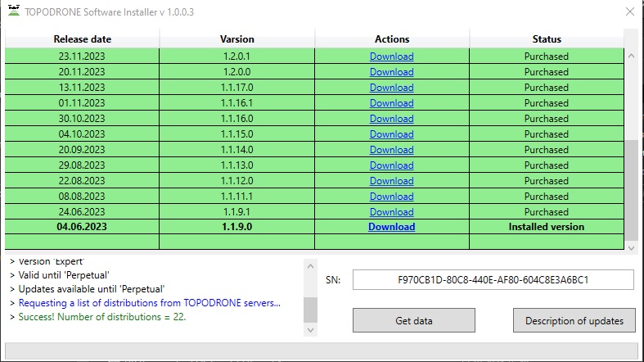Click bold version cell 1.1.9.0
Viewport: 644px width, 362px height.
(237, 227)
